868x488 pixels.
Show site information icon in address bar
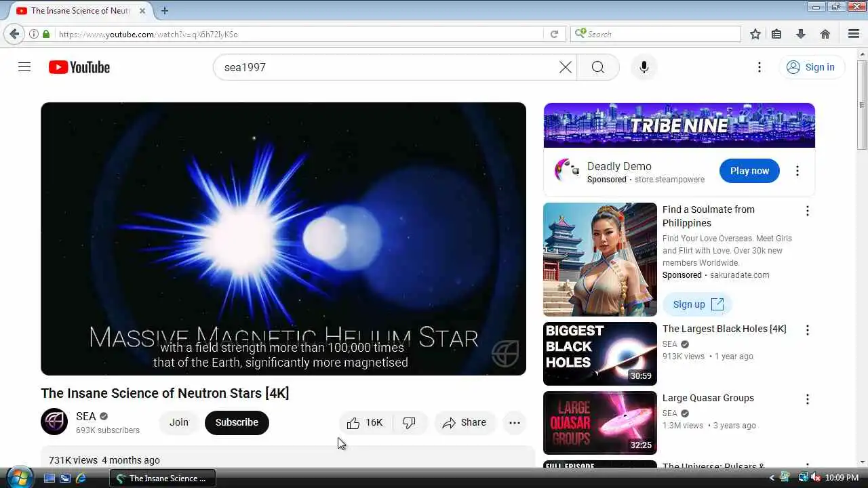point(33,34)
